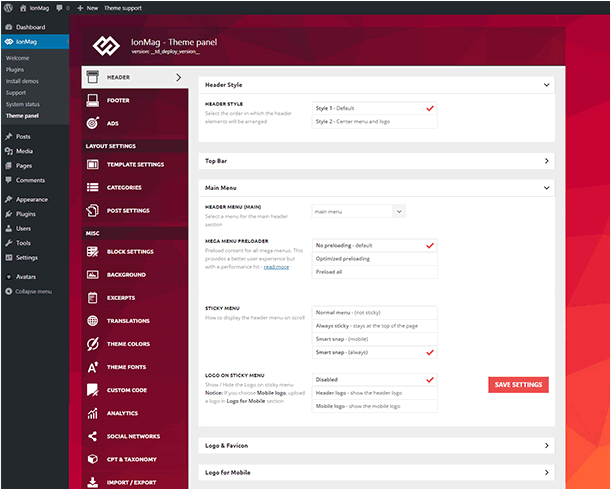Open the IonMag site home icon
The image size is (611, 489).
pos(23,8)
